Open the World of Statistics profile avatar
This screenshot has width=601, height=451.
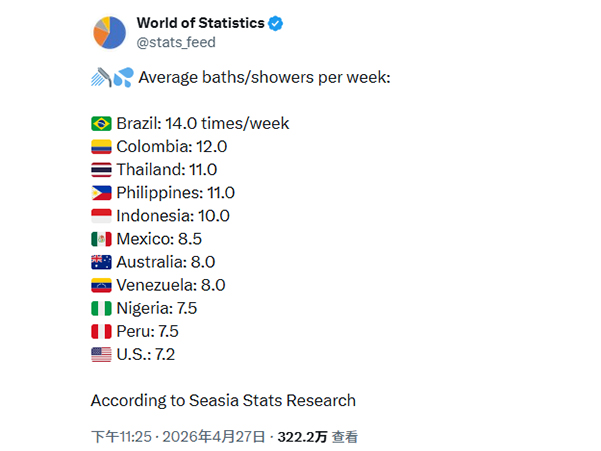coord(110,32)
